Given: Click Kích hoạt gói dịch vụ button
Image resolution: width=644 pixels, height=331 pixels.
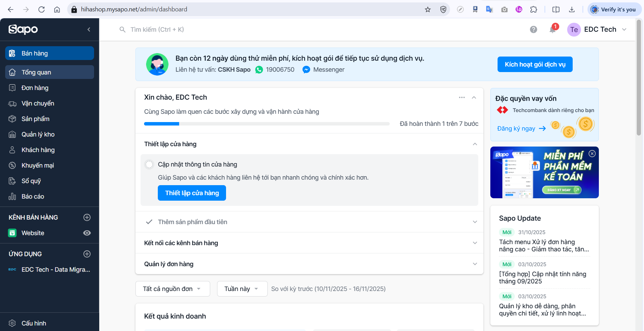Looking at the screenshot, I should (535, 64).
